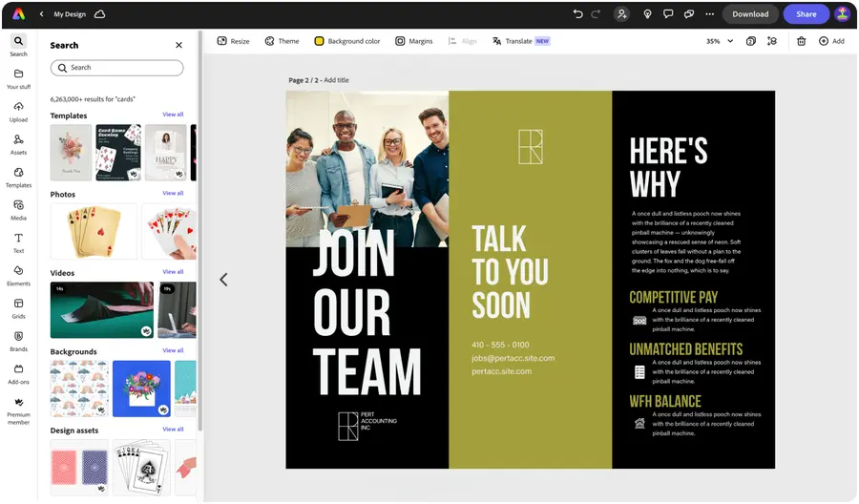Undo the last action

[x=577, y=14]
